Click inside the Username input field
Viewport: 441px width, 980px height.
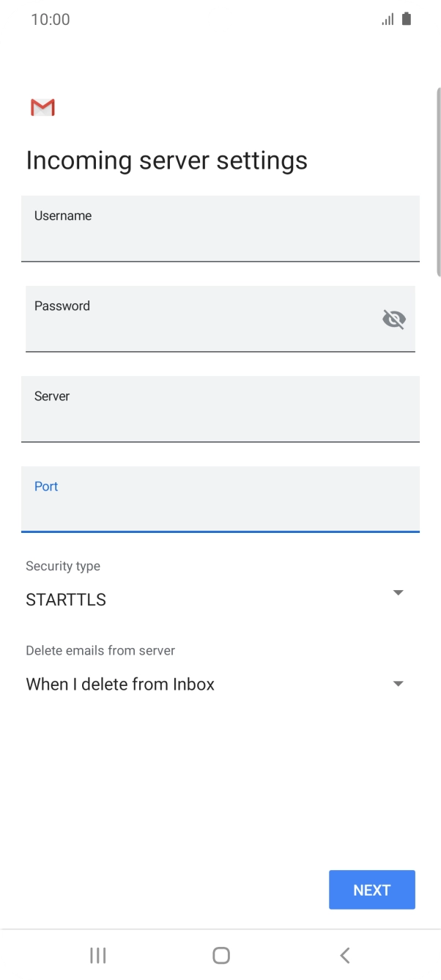220,229
